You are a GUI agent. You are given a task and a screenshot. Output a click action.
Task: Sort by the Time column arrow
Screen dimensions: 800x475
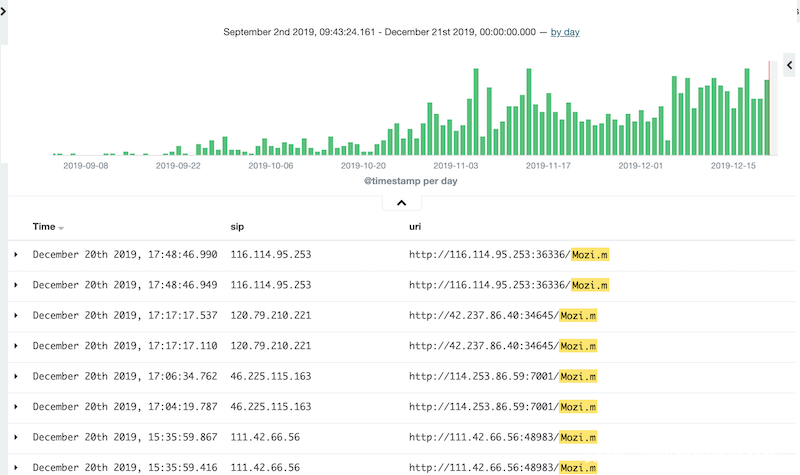[x=61, y=228]
